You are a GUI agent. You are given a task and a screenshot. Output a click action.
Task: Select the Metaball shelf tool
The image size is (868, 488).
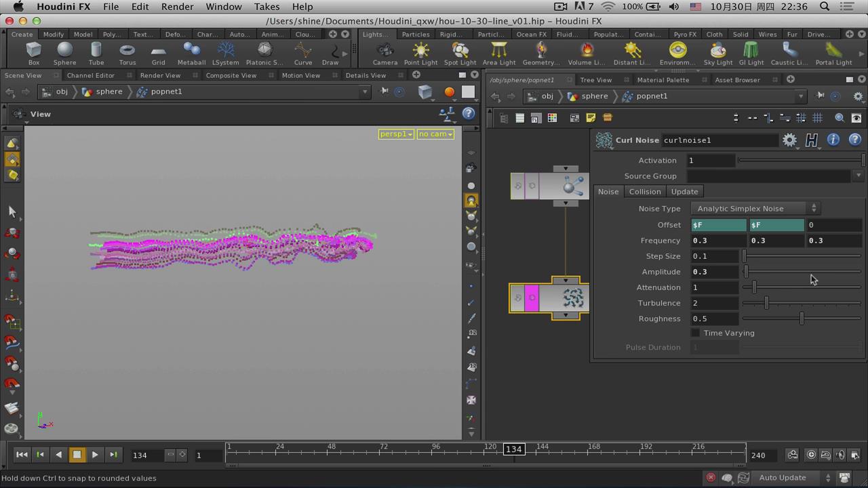191,53
